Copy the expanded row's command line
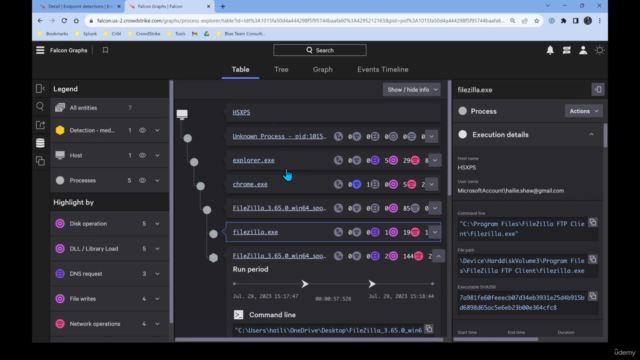Viewport: 640px width, 360px height. pyautogui.click(x=429, y=329)
